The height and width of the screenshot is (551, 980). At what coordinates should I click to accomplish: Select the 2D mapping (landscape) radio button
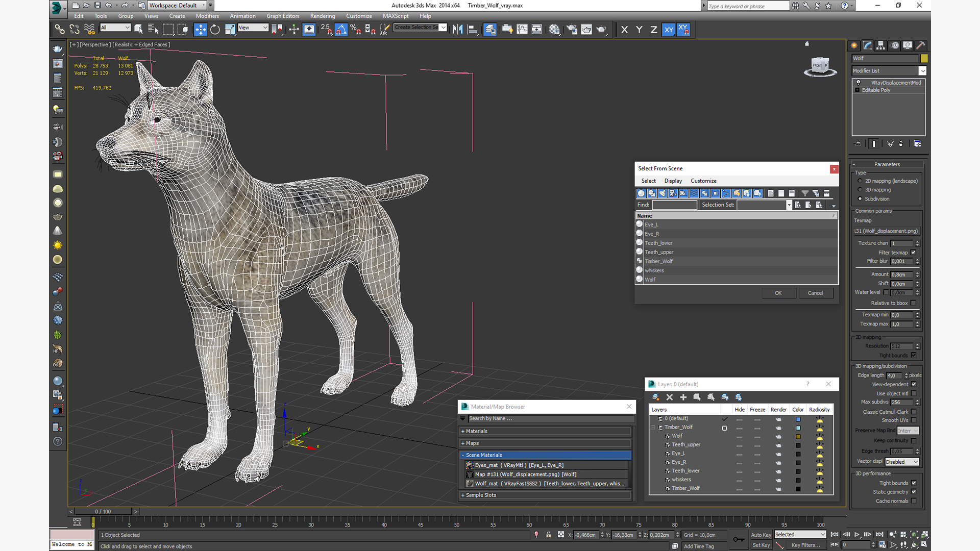860,181
